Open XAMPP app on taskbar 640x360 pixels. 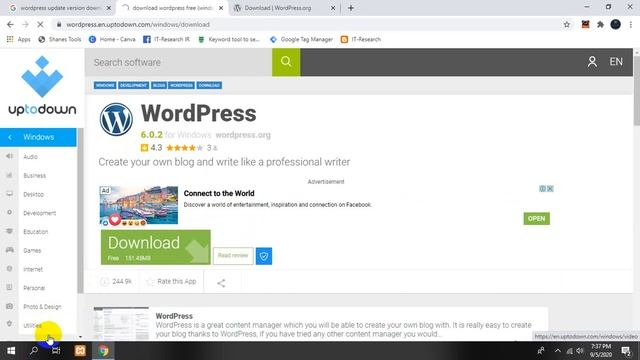80,351
